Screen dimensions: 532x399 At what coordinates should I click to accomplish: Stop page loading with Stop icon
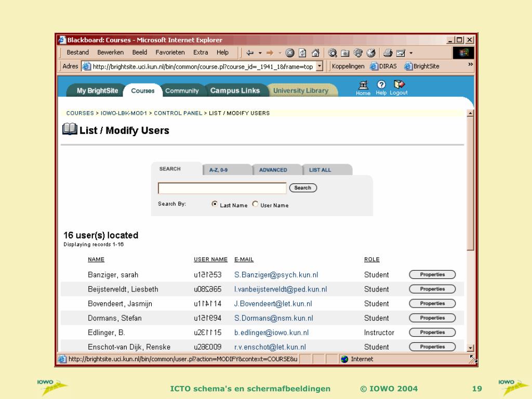(x=290, y=53)
